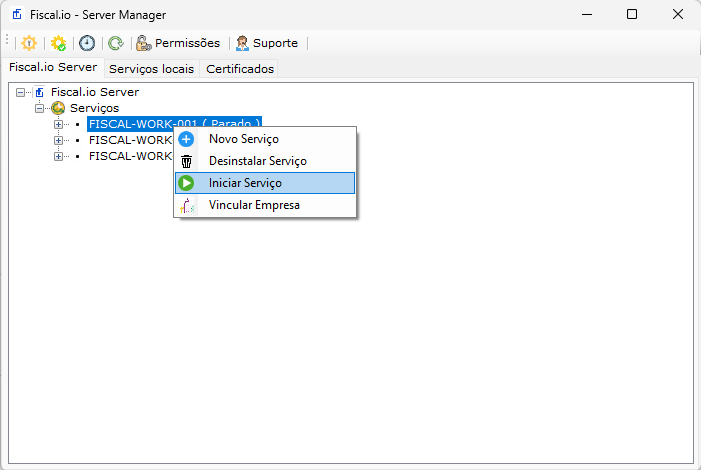Expand the third FISCAL-WORK service node
The width and height of the screenshot is (701, 470).
coord(58,157)
